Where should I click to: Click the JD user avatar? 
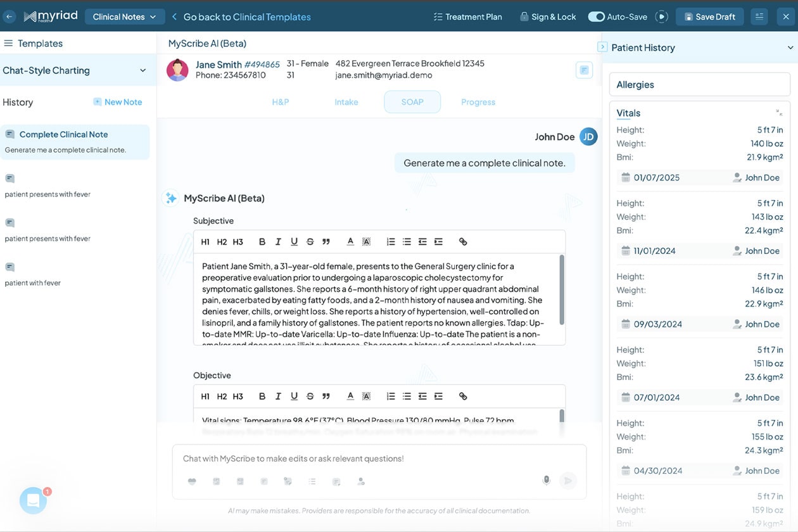tap(588, 137)
